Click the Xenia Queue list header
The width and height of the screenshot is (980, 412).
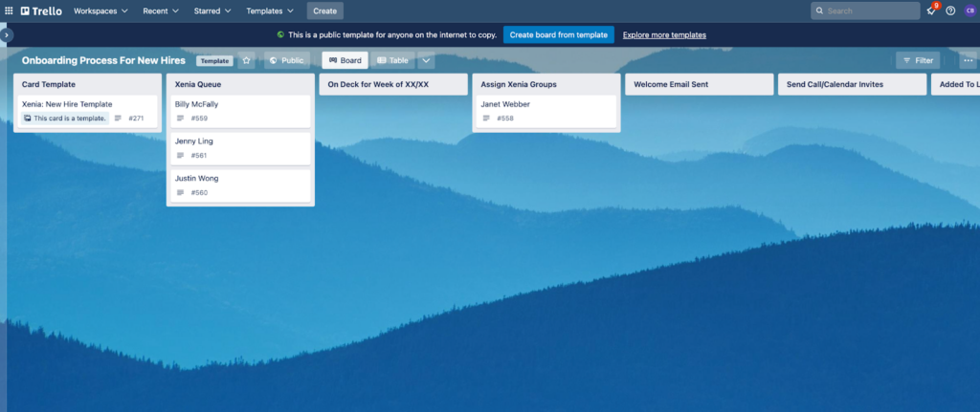198,84
